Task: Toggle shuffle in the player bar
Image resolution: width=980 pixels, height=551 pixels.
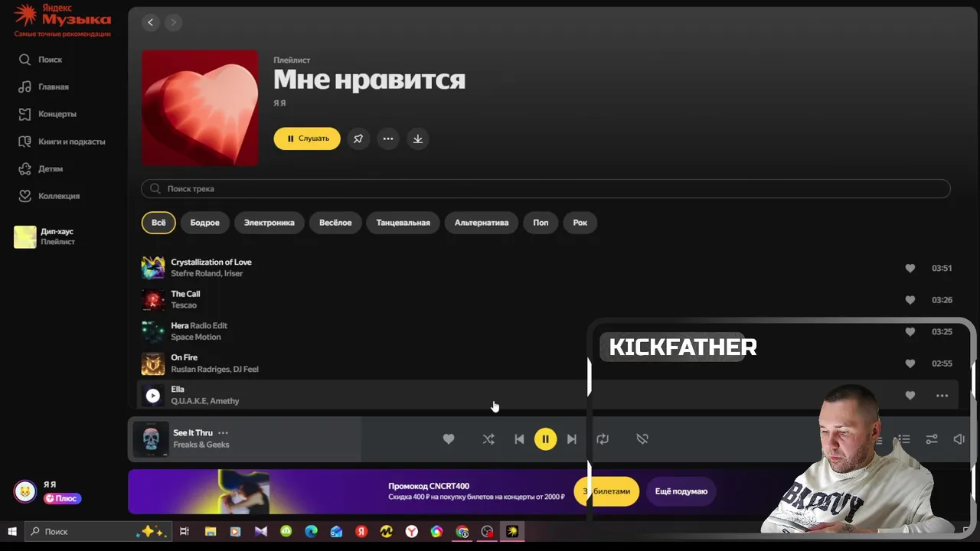Action: (488, 439)
